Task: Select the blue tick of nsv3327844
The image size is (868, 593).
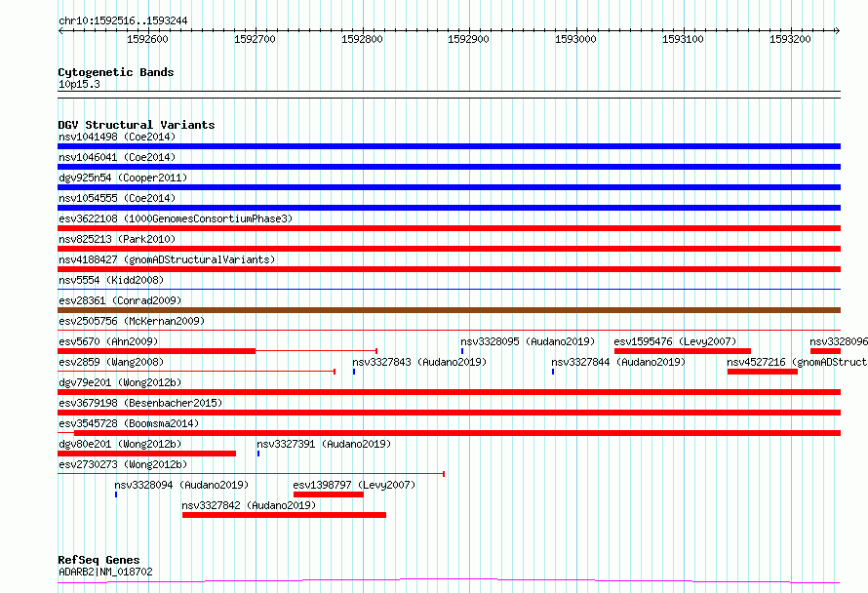Action: 553,372
